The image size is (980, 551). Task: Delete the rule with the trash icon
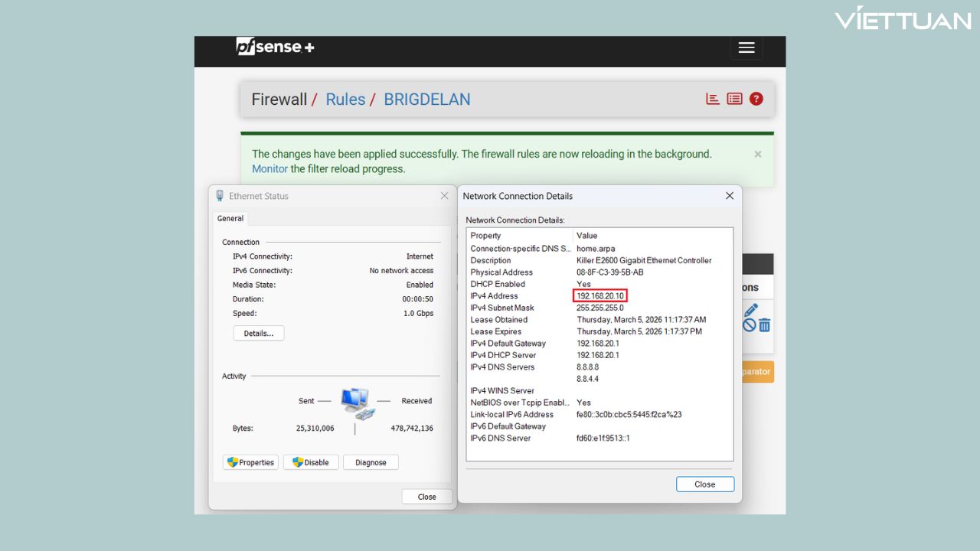pyautogui.click(x=764, y=325)
